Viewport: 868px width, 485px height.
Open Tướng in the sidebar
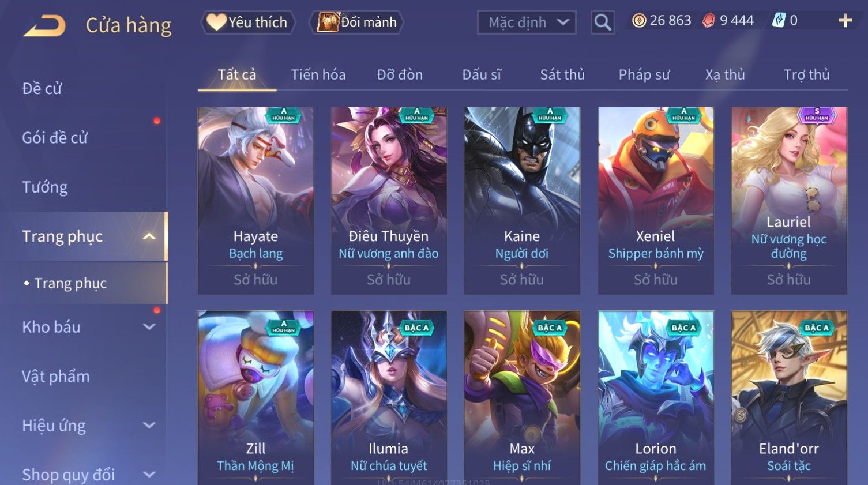[x=45, y=187]
